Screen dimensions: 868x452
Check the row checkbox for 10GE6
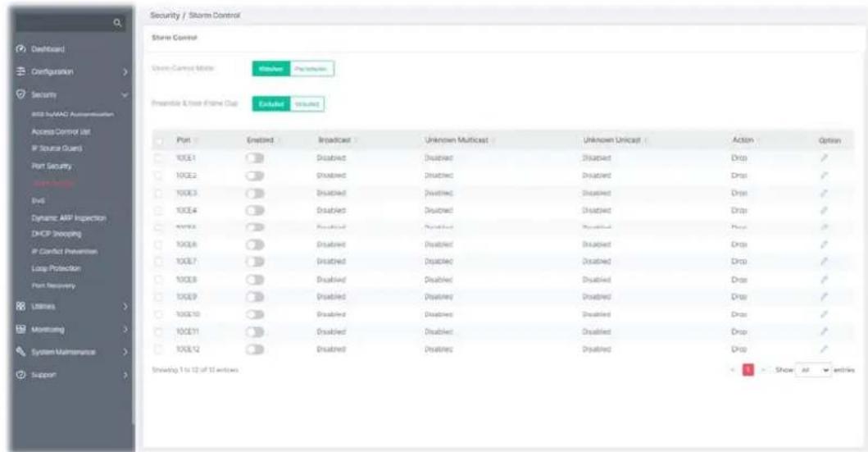(x=159, y=244)
